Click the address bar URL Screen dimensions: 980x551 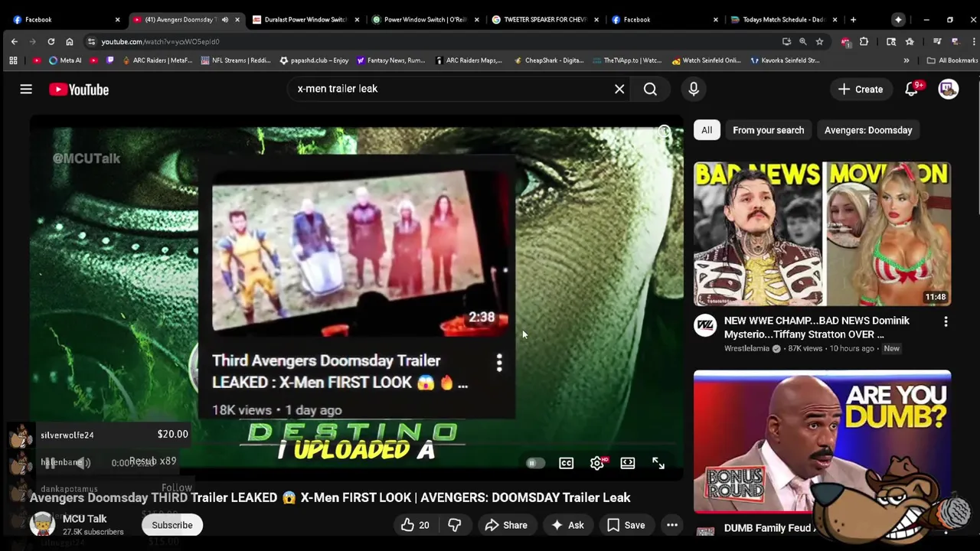coord(160,42)
